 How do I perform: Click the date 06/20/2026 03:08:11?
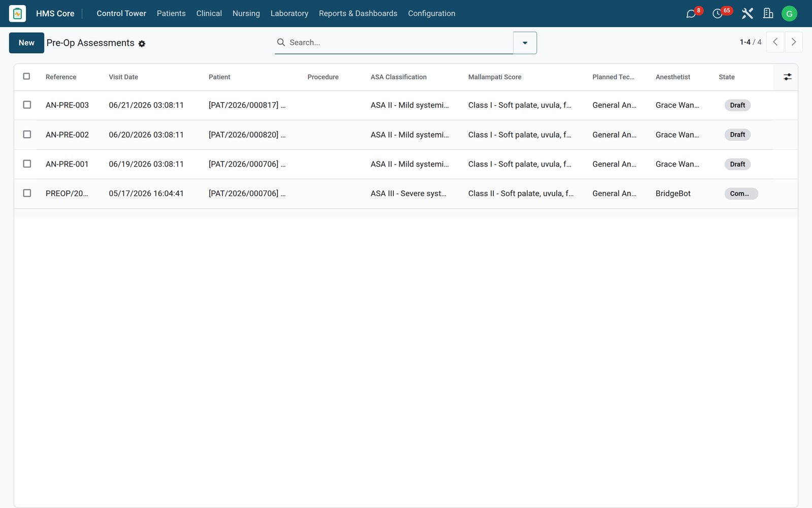pyautogui.click(x=146, y=135)
